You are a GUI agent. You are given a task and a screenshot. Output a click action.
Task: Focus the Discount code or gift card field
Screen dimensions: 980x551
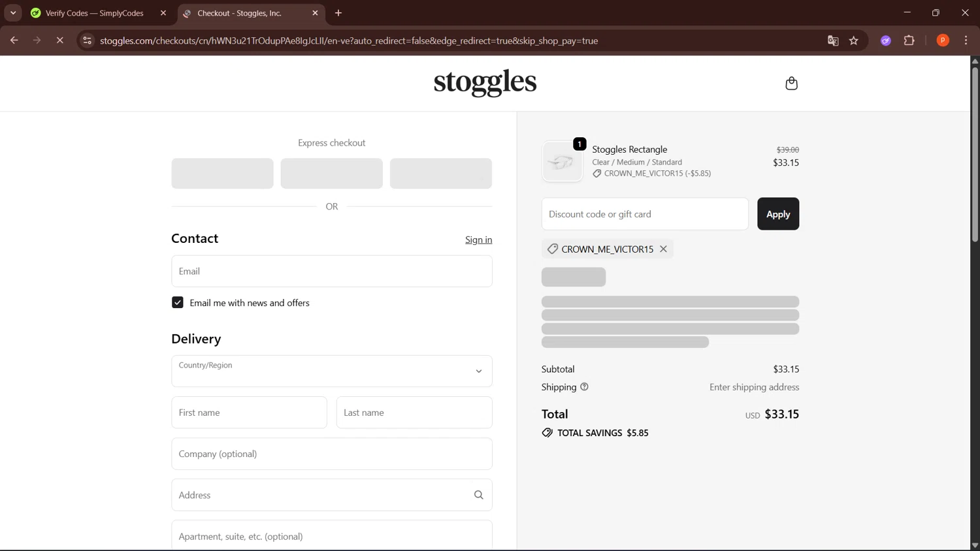tap(645, 213)
